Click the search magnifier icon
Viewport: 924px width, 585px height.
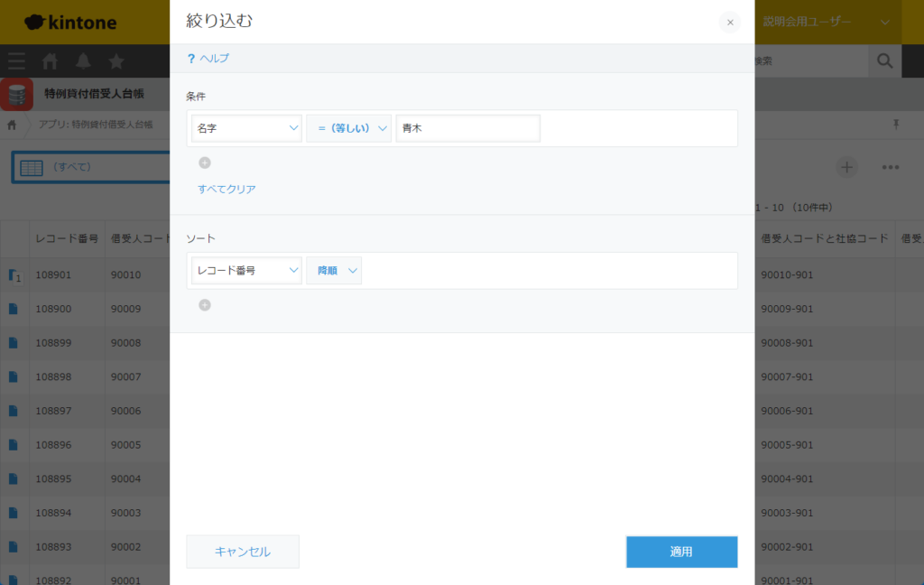[884, 61]
